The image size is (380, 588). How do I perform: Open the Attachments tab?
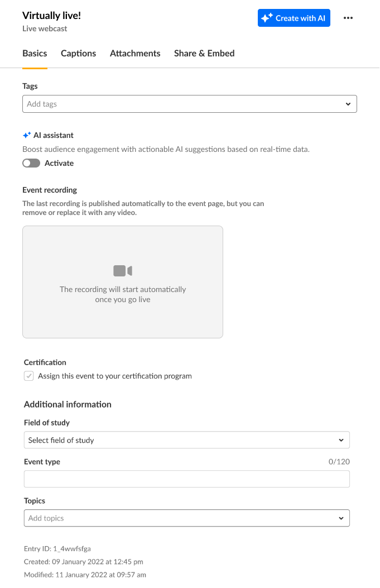coord(135,54)
